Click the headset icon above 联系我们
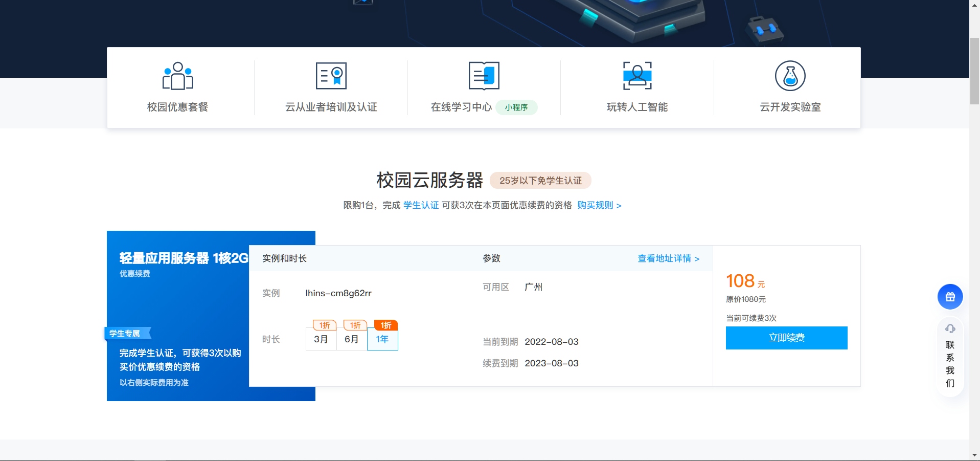980x461 pixels. pos(950,328)
